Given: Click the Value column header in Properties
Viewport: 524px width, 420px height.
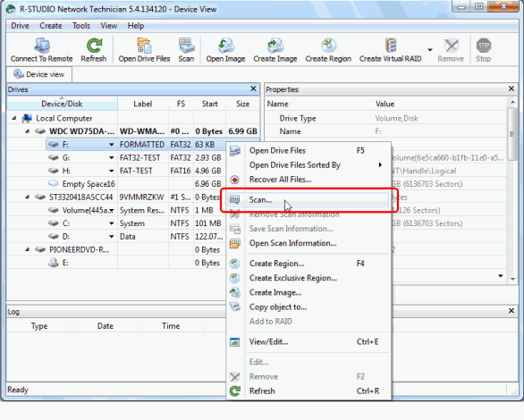Looking at the screenshot, I should tap(440, 104).
